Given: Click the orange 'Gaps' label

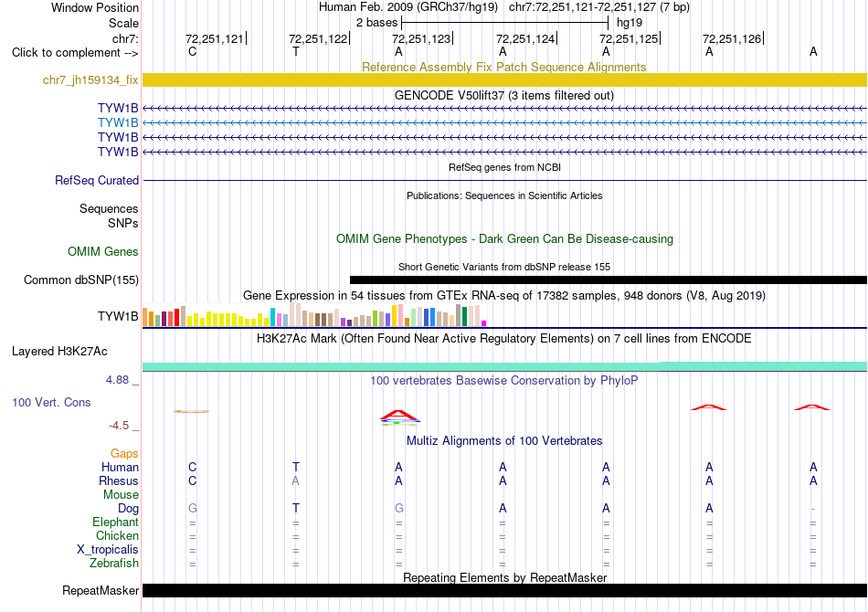Looking at the screenshot, I should click(x=124, y=454).
